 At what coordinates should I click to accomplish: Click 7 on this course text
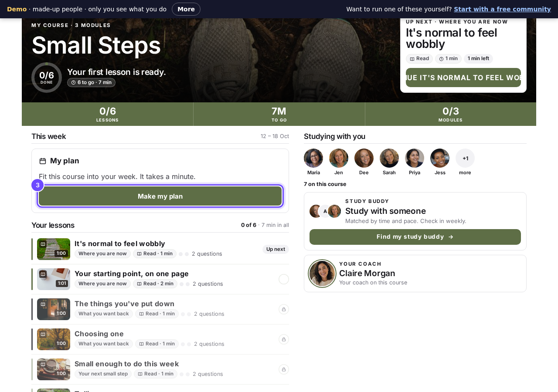(325, 184)
